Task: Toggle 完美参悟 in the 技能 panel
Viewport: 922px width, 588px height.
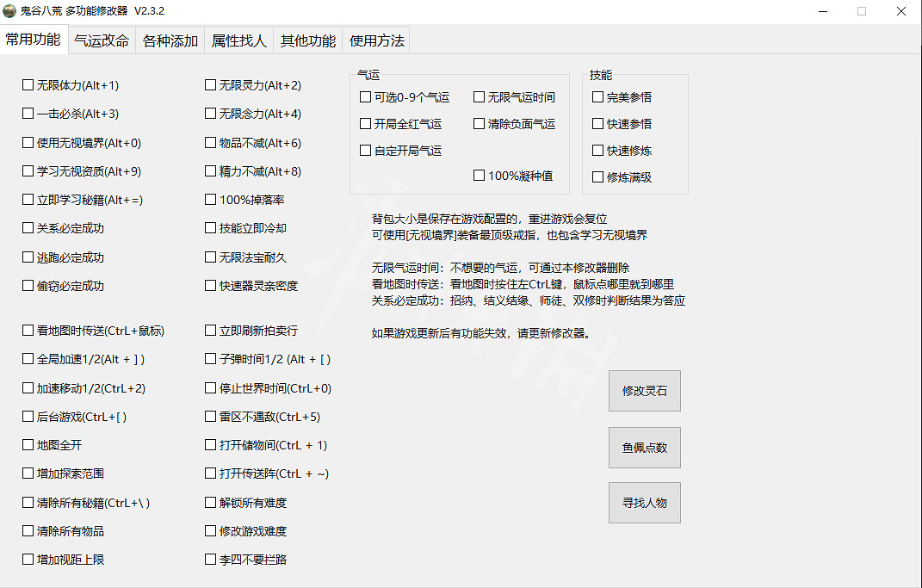Action: 597,96
